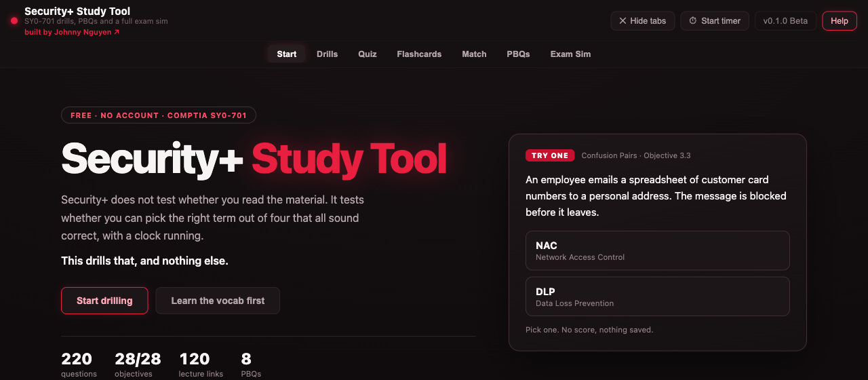Click the 8 PBQs stat
Screen dimensions: 868x380
(x=251, y=364)
